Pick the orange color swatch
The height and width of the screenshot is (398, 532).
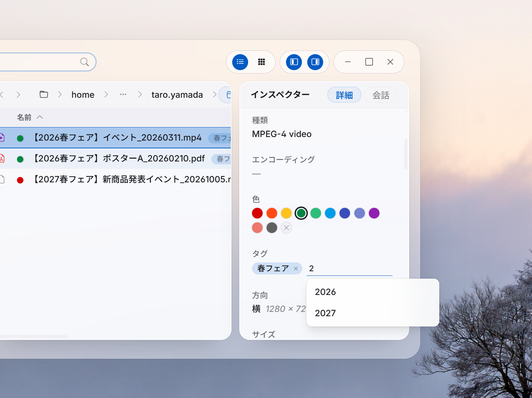pos(272,213)
